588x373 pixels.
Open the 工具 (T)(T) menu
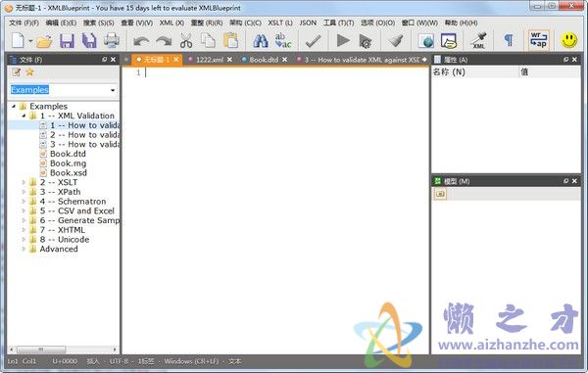coord(338,23)
